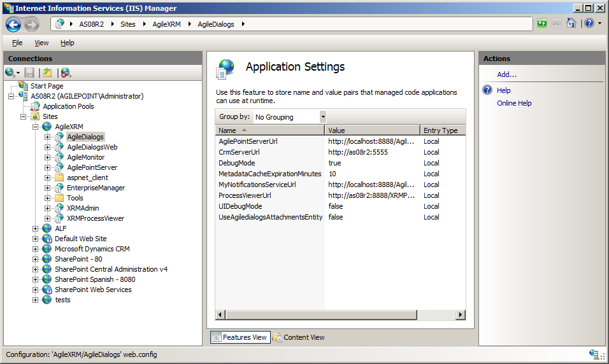Expand the ALF site node
609x364 pixels.
[35, 229]
